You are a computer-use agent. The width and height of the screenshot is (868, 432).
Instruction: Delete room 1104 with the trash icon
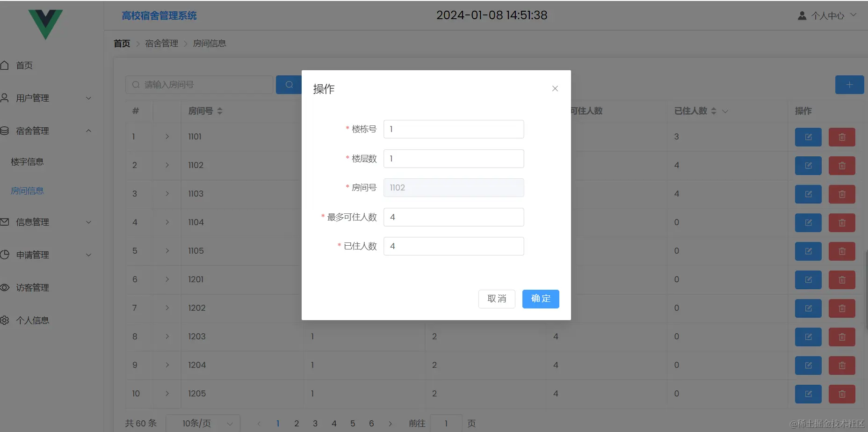pyautogui.click(x=842, y=223)
